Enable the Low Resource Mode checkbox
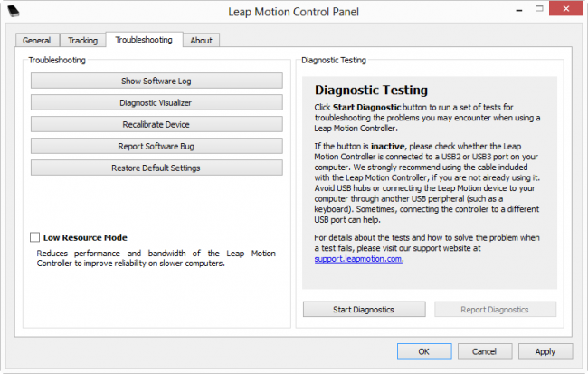This screenshot has width=588, height=374. pos(35,237)
